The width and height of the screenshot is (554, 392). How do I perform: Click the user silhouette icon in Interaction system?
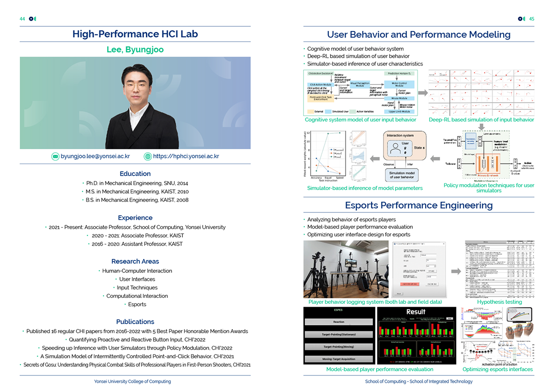pyautogui.click(x=395, y=149)
